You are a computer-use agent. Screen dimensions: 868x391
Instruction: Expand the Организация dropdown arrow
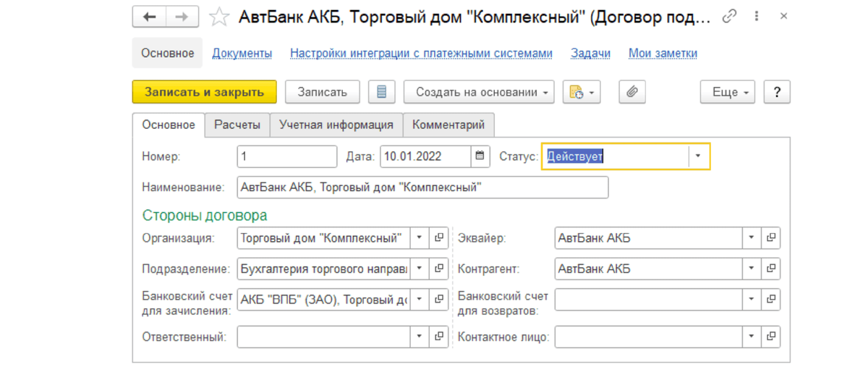click(420, 237)
